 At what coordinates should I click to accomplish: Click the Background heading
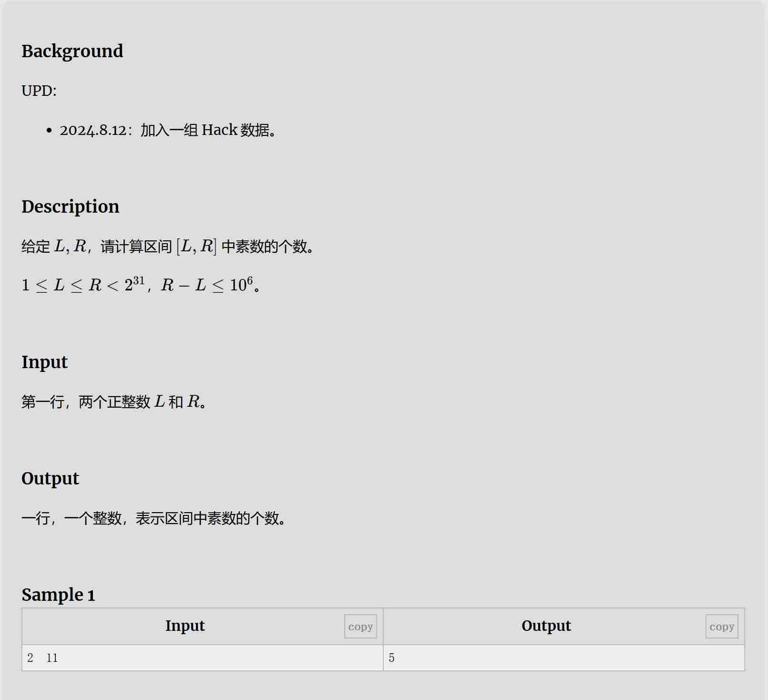(72, 51)
